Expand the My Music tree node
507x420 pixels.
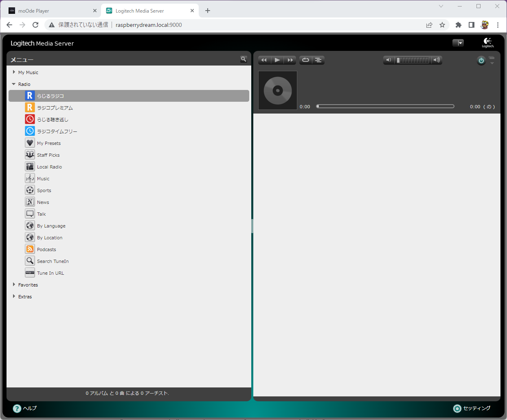click(14, 72)
